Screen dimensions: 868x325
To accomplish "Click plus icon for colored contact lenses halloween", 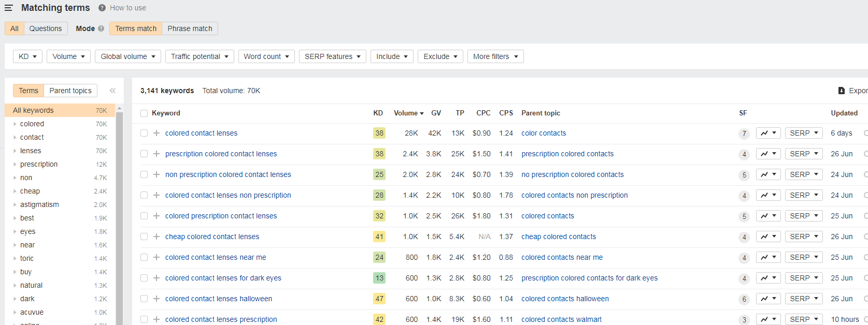I will coord(156,299).
